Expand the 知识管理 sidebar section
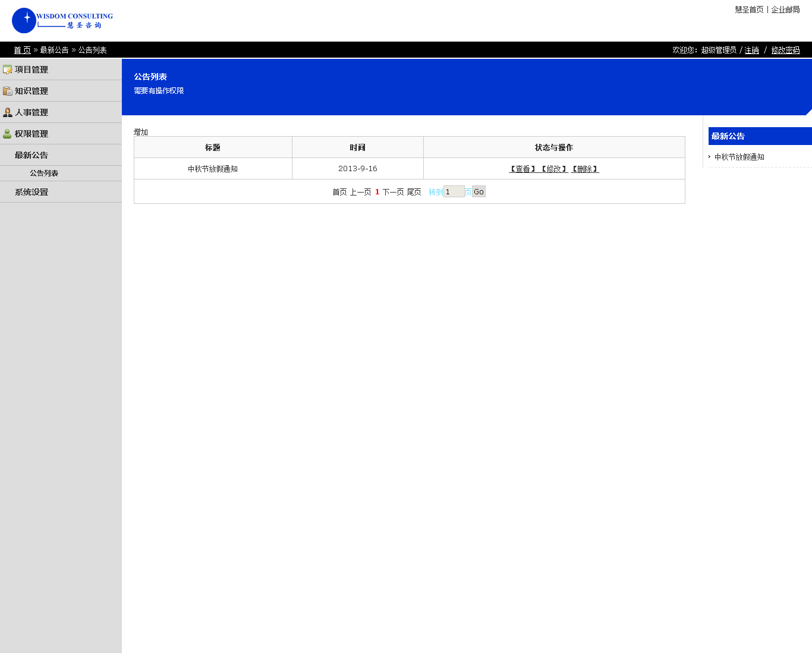Viewport: 812px width, 665px height. pos(32,91)
